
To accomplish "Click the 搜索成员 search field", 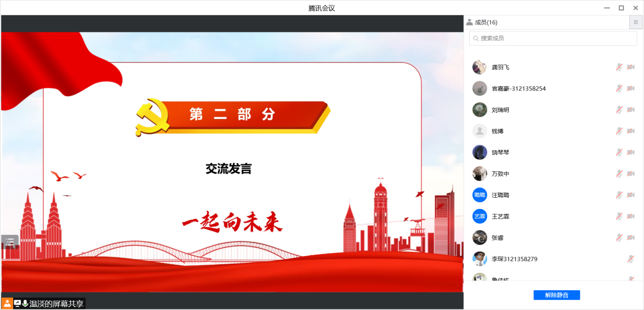I will tap(553, 38).
